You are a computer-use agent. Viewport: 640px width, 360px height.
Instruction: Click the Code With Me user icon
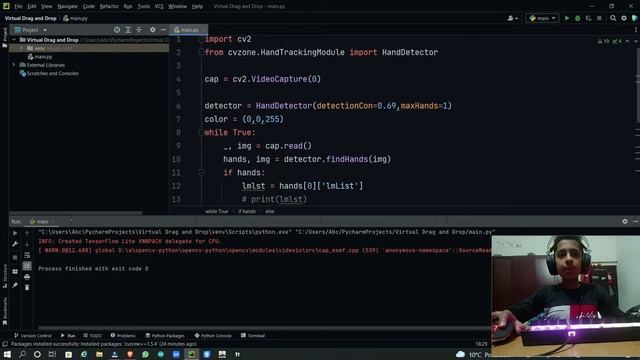point(512,18)
